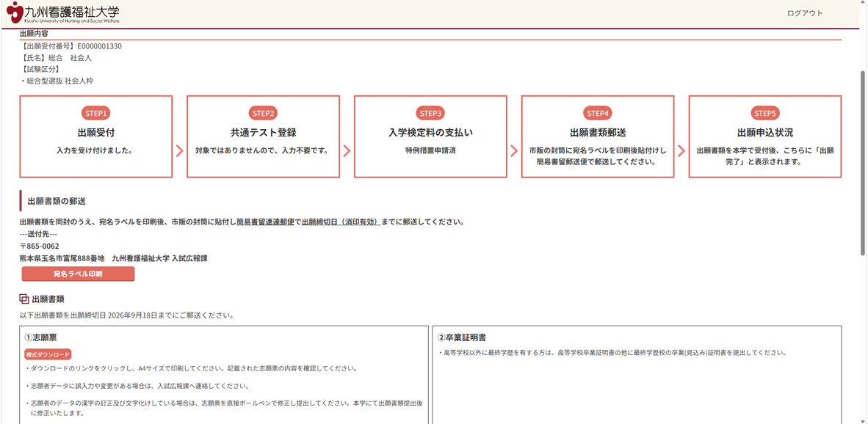Print the address label with 宛名ラベル印刷
The width and height of the screenshot is (868, 424).
pos(78,274)
